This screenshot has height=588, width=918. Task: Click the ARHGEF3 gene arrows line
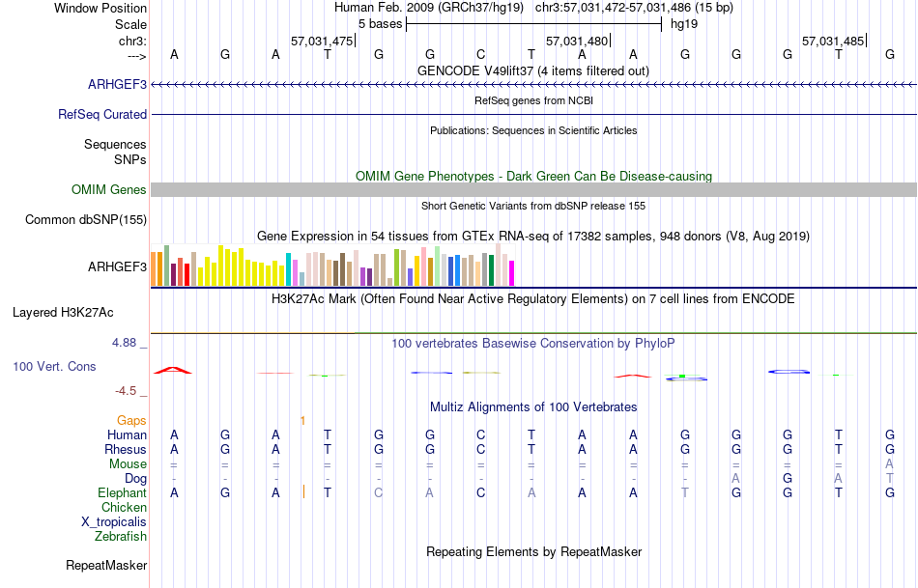point(534,85)
